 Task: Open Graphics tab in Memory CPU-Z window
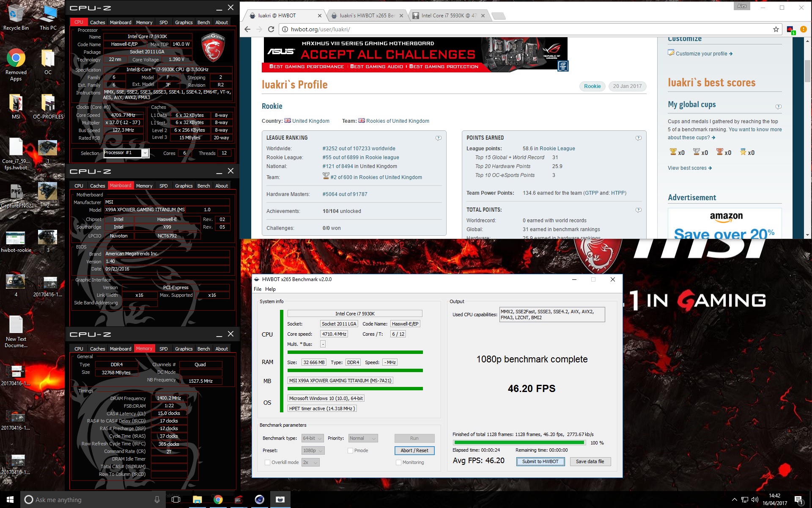pyautogui.click(x=184, y=349)
